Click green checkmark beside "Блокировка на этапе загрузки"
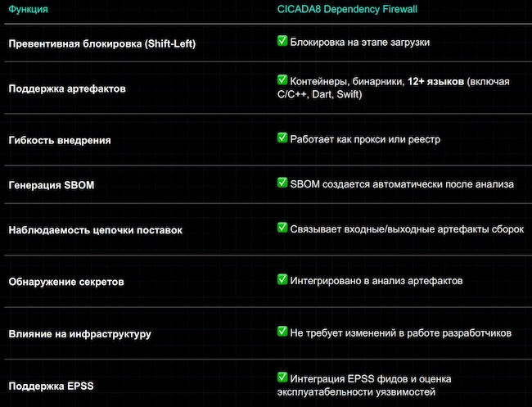Viewport: 532px width, 407px height. (282, 40)
